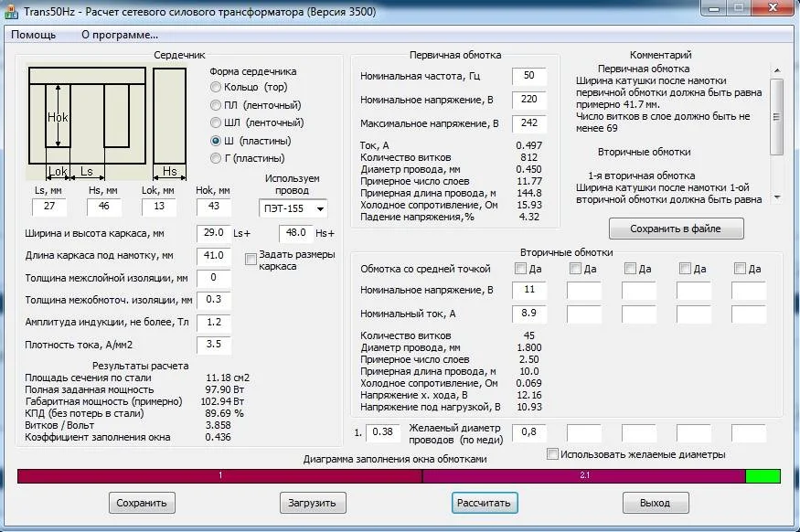800x532 pixels.
Task: Click the comment panel scrollbar thumb
Action: pos(776,117)
